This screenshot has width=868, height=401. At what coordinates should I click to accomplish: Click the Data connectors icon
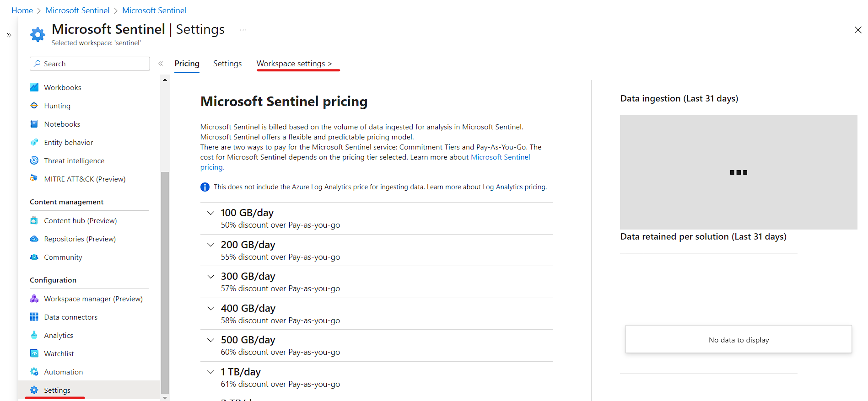34,316
